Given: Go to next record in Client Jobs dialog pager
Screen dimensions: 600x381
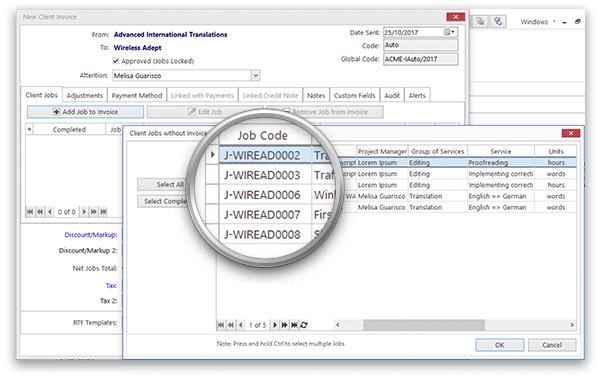Looking at the screenshot, I should [x=275, y=325].
